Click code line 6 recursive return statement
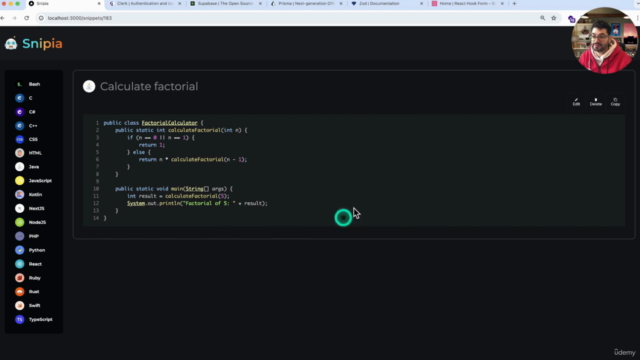This screenshot has width=640, height=360. 193,160
